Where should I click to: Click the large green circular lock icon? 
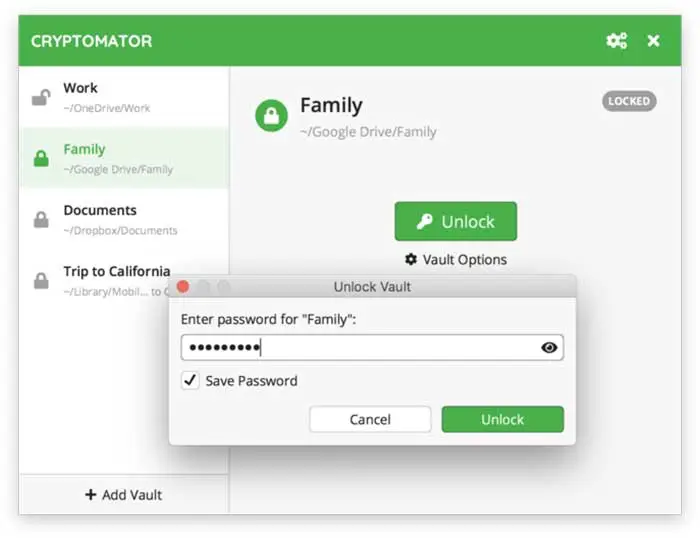pyautogui.click(x=271, y=115)
